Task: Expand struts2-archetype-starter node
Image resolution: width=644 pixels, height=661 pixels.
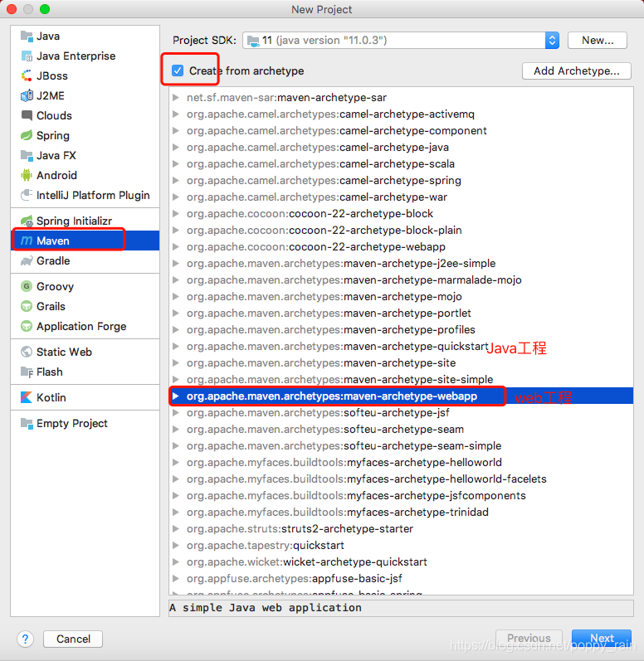Action: (x=176, y=528)
